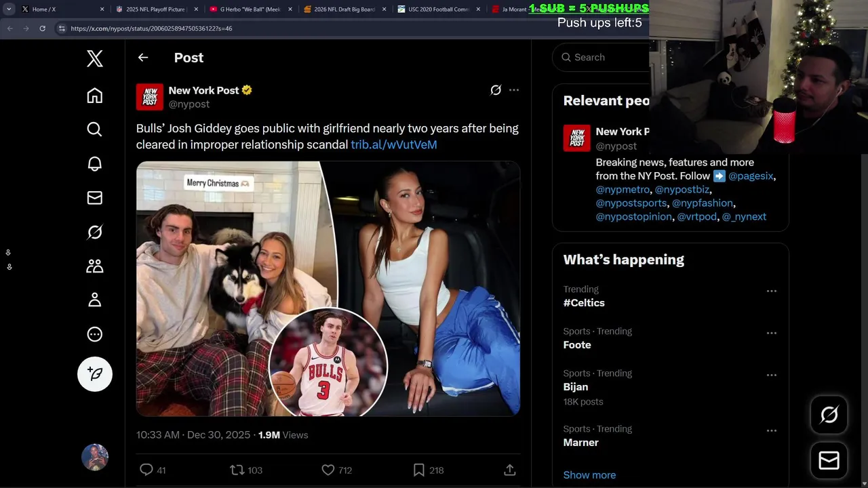The width and height of the screenshot is (868, 488).
Task: Open the account avatar at bottom left
Action: coord(95,457)
